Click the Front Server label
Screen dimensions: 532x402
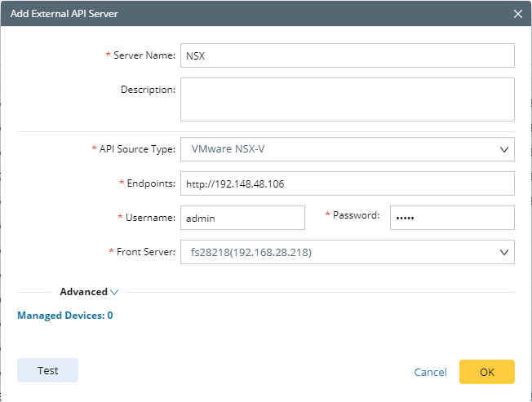point(144,252)
